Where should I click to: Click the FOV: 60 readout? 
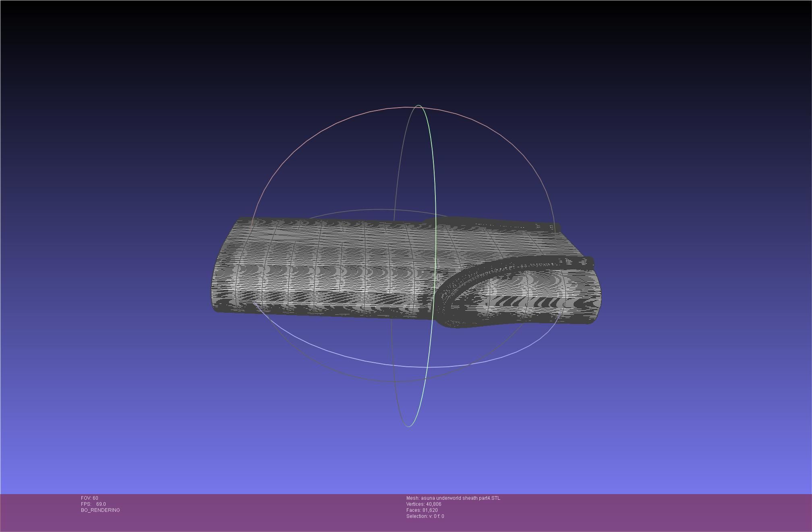click(89, 498)
